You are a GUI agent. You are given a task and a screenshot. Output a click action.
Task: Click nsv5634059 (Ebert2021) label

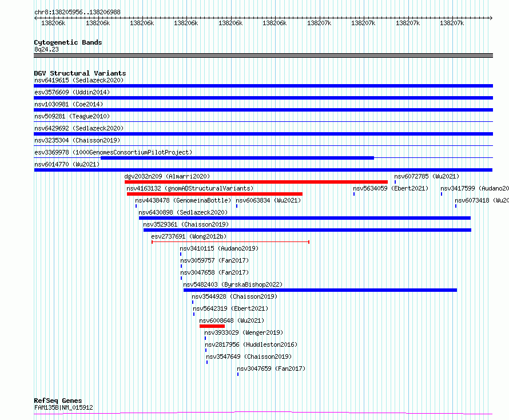pyautogui.click(x=391, y=188)
